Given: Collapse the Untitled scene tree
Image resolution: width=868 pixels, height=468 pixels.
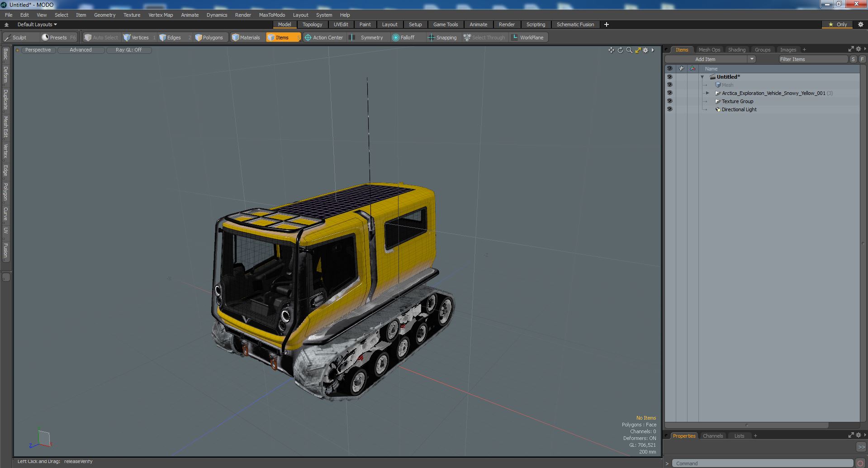Looking at the screenshot, I should point(702,77).
